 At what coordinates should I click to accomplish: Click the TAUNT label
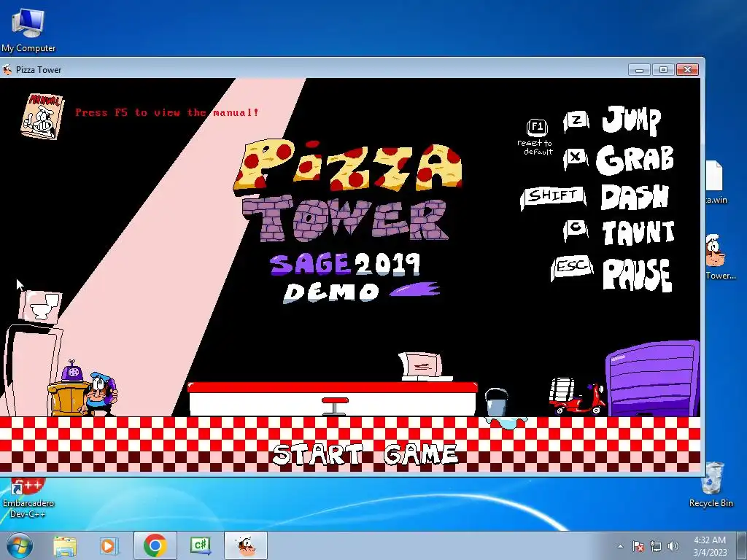639,233
